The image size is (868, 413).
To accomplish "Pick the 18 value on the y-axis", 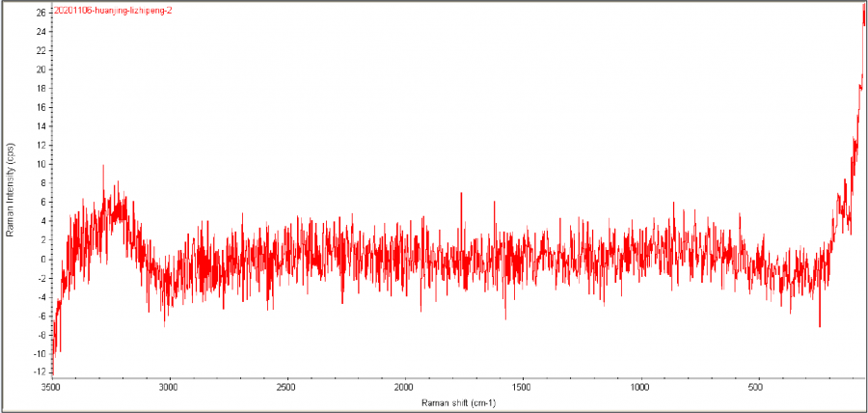I will pos(41,89).
